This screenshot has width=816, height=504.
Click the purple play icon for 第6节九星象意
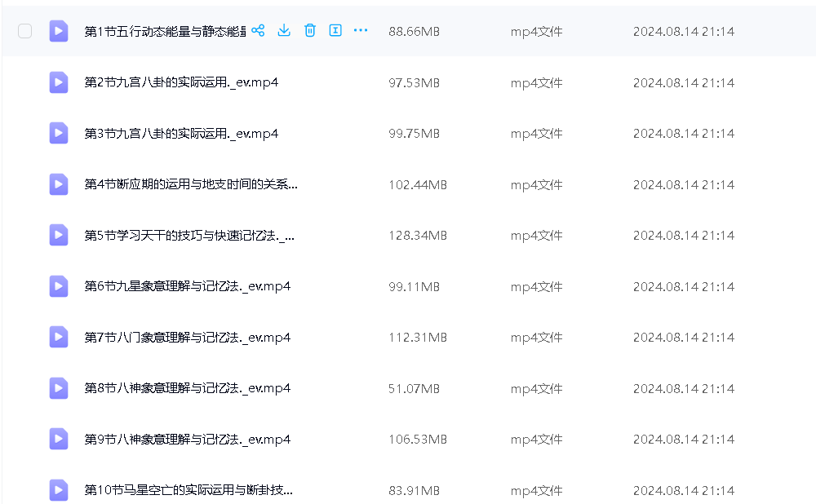coord(59,286)
